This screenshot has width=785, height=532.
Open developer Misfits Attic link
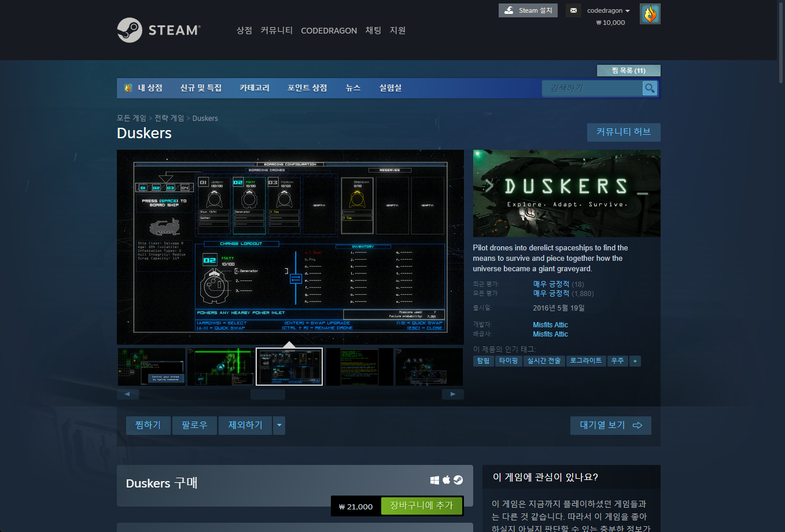[550, 325]
